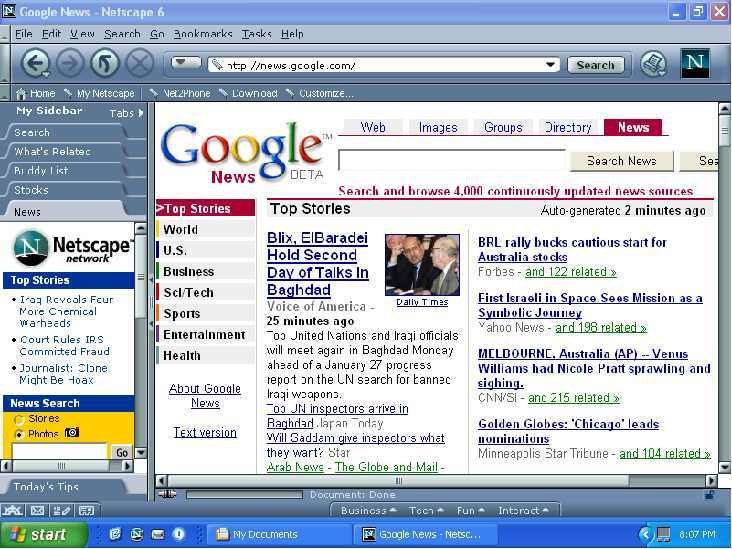Open Home from the personal toolbar
The width and height of the screenshot is (732, 549).
35,93
